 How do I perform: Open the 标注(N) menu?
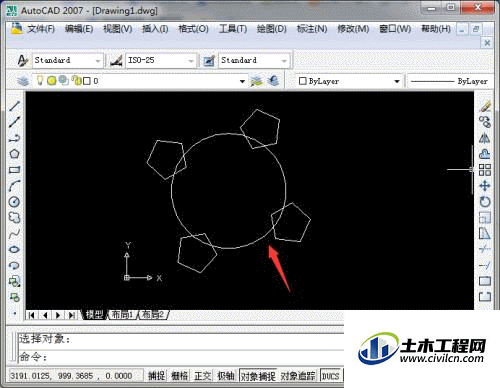[x=312, y=29]
